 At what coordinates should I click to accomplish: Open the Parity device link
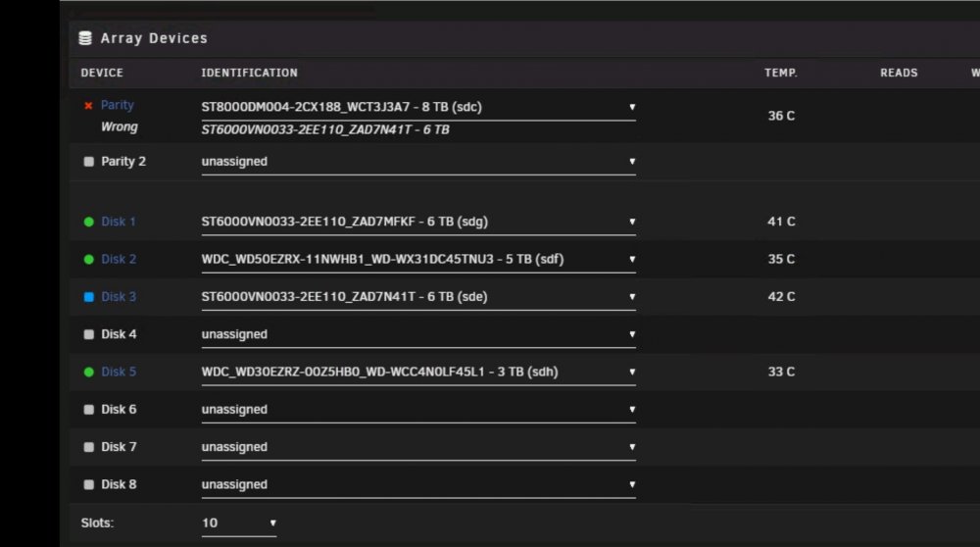(x=118, y=105)
